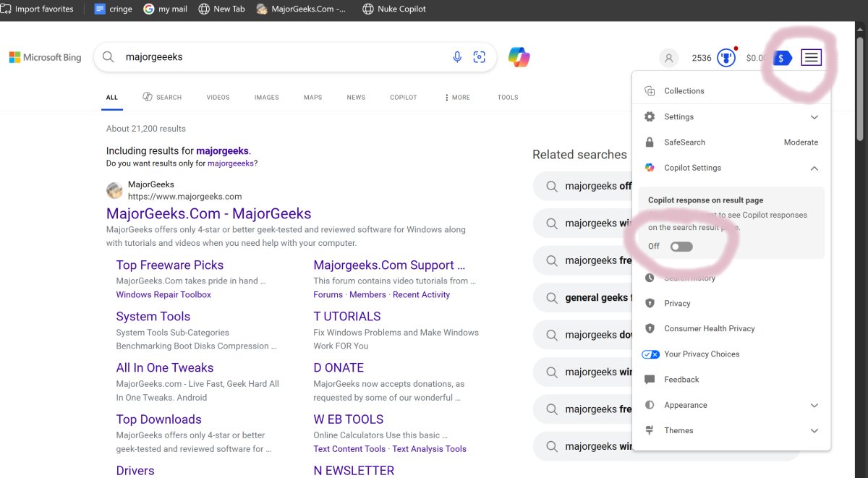Click the SafeSearch lock icon

pyautogui.click(x=650, y=142)
